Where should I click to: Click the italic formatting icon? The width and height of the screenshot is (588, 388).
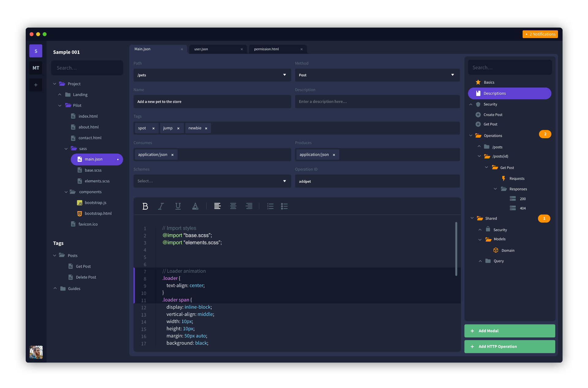click(x=161, y=206)
